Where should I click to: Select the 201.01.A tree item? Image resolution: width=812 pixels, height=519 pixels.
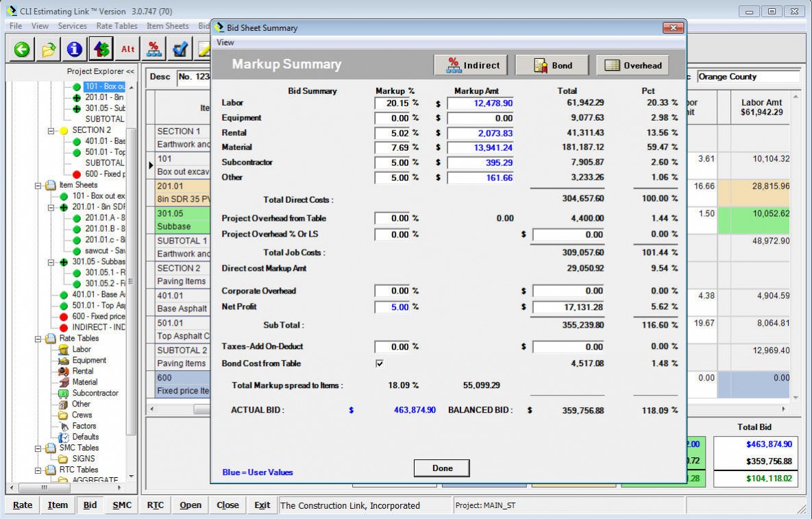(105, 218)
